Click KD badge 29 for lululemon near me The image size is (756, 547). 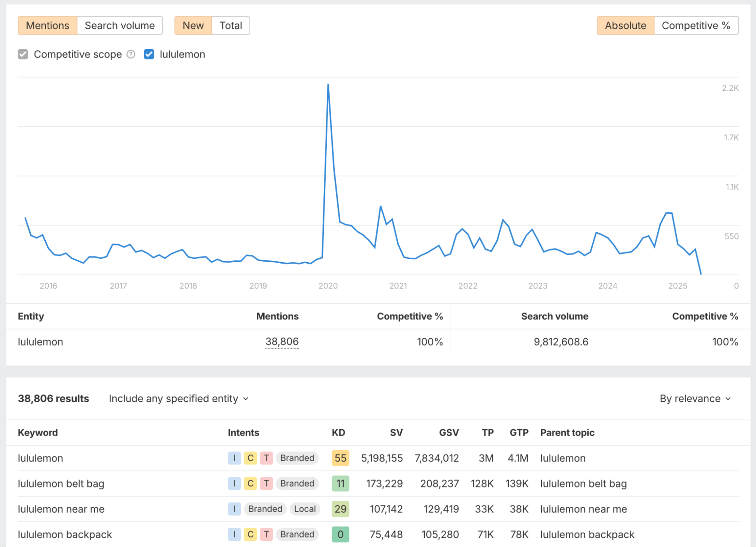point(340,509)
